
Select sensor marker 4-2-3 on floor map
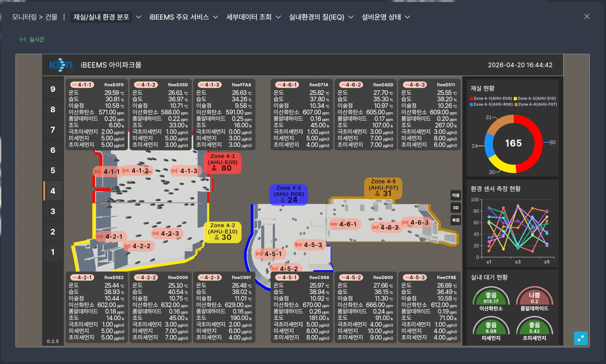coord(167,233)
